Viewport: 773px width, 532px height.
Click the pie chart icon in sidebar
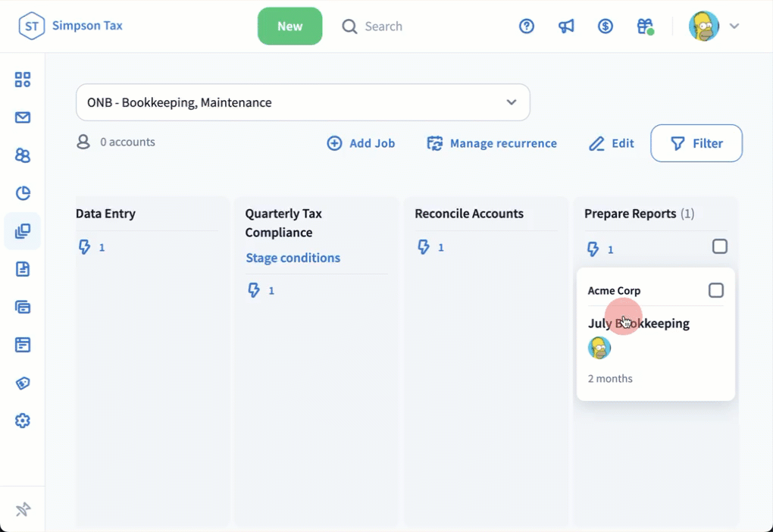pos(23,193)
